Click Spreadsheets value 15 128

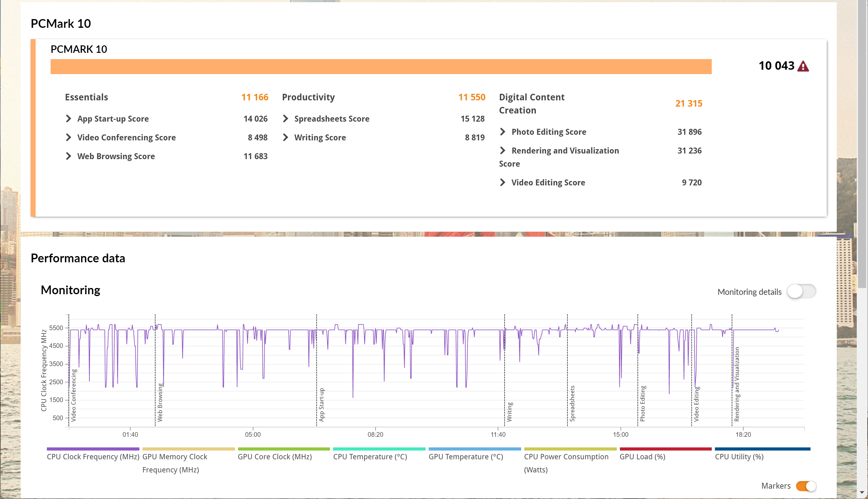click(472, 118)
